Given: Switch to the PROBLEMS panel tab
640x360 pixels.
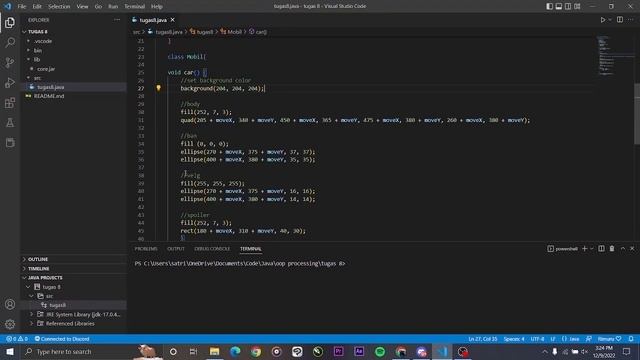Looking at the screenshot, I should (146, 249).
